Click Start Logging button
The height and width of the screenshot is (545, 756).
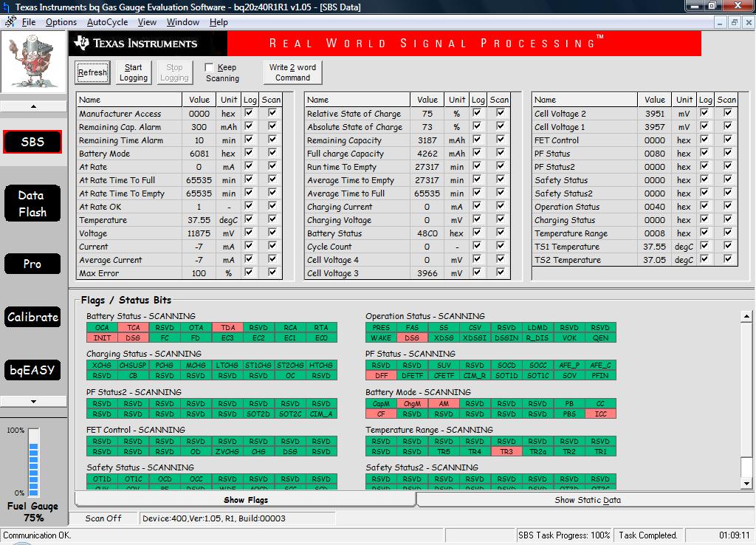134,72
